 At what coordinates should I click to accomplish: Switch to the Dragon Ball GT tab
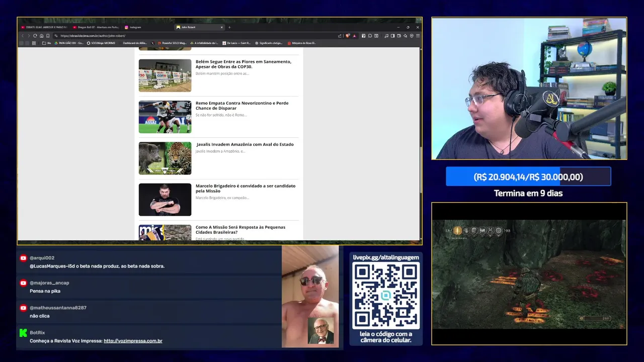point(96,27)
